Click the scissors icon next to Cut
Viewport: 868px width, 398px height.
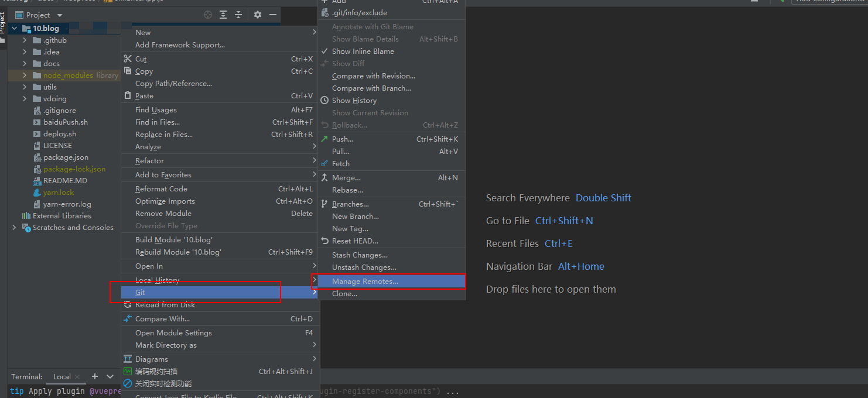click(x=128, y=59)
